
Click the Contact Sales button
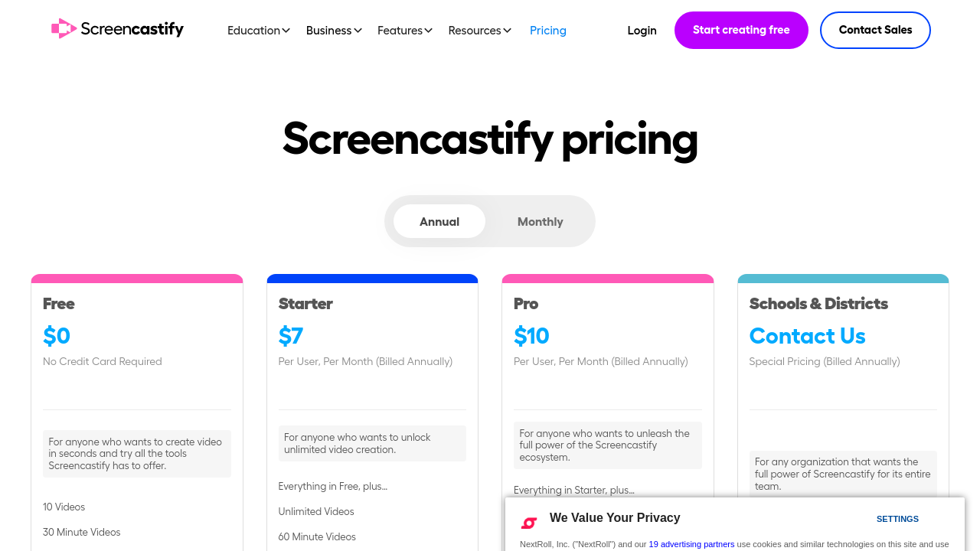point(875,31)
